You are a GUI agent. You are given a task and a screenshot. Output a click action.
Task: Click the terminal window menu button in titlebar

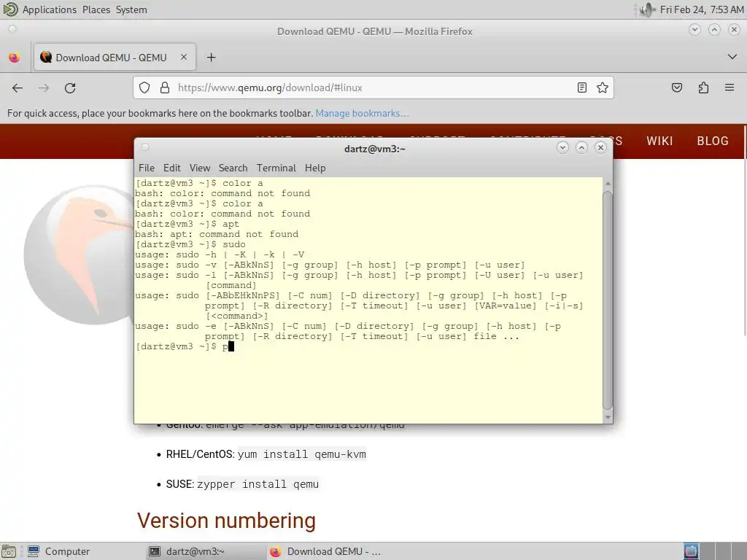(145, 147)
